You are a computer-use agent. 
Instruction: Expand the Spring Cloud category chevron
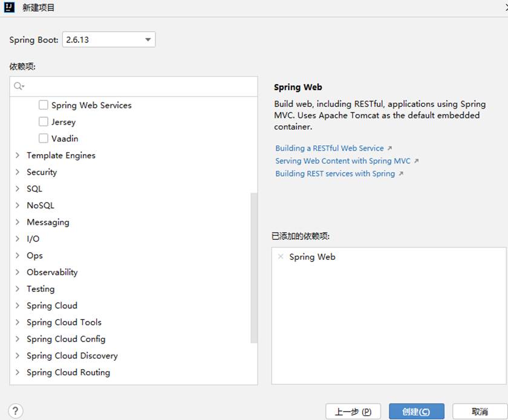point(18,305)
